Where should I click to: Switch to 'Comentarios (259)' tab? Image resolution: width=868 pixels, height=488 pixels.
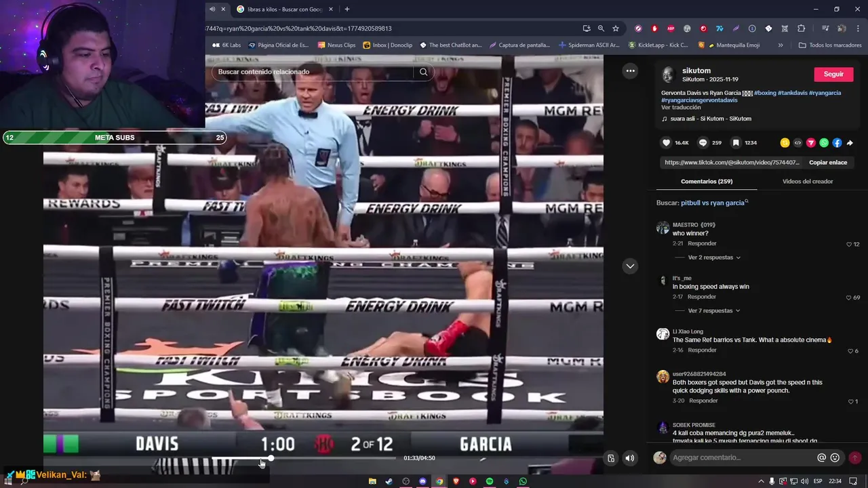(707, 182)
